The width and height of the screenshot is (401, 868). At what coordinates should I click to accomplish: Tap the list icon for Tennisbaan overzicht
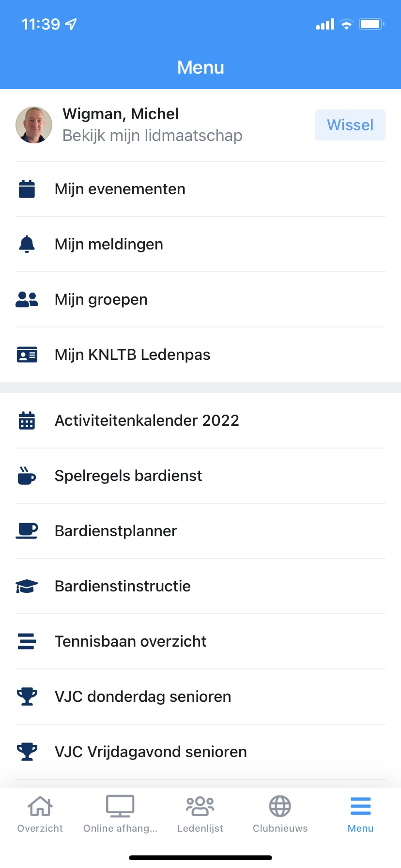point(27,641)
